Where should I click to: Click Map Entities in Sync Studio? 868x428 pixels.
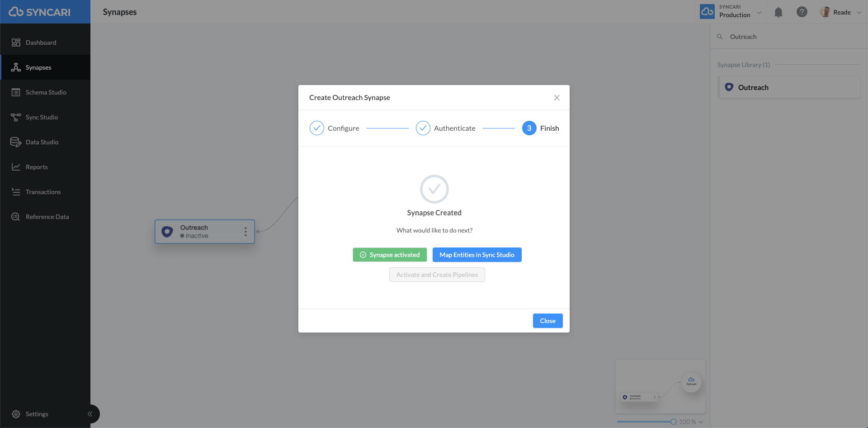(x=477, y=255)
